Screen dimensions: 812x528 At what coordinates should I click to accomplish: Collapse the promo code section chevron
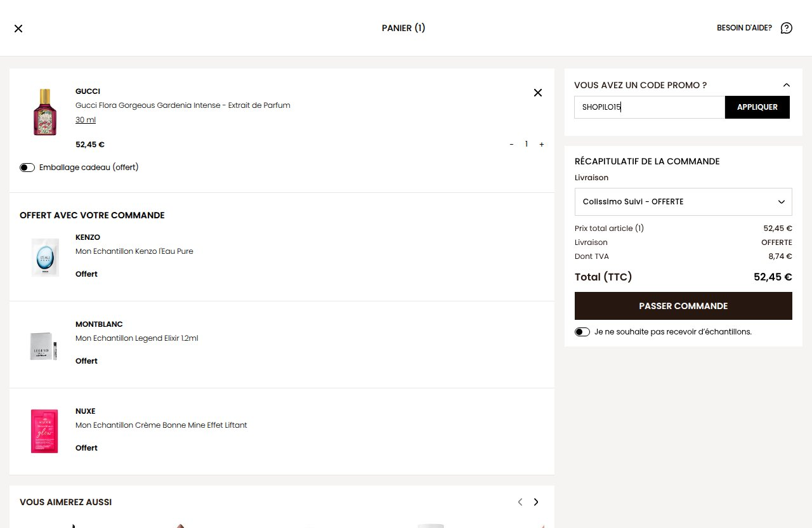click(x=787, y=85)
